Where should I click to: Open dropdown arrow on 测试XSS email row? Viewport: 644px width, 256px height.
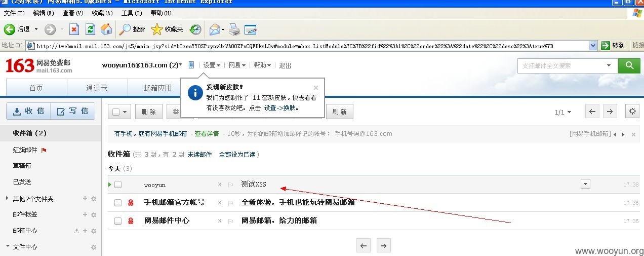(x=585, y=184)
